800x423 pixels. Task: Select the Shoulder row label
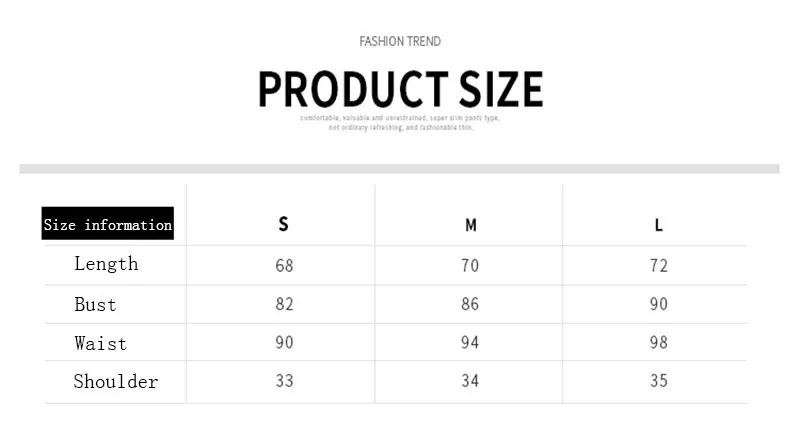tap(116, 382)
